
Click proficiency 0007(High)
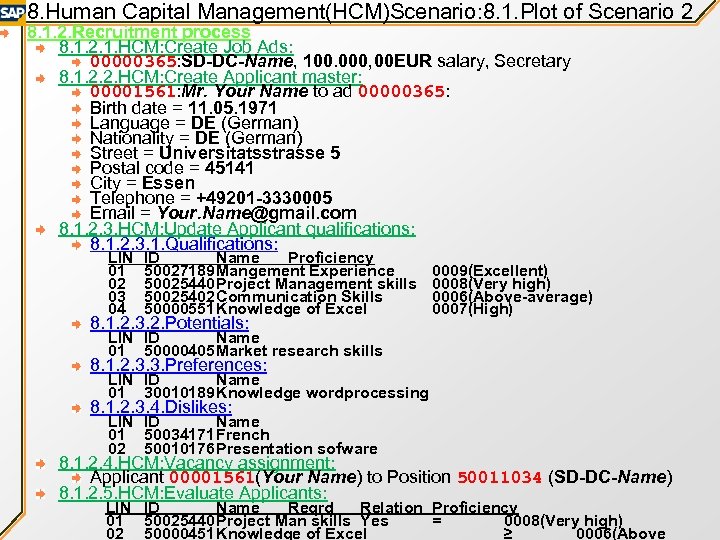pyautogui.click(x=472, y=309)
